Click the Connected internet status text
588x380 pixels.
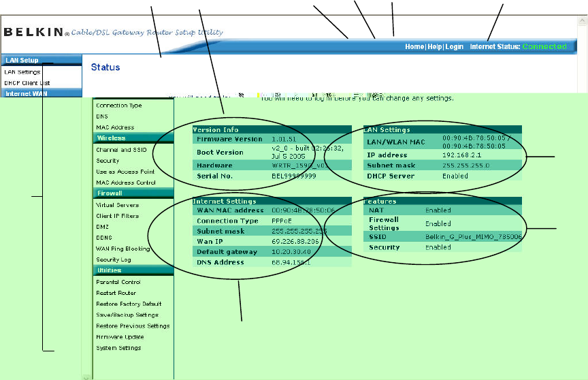click(544, 46)
